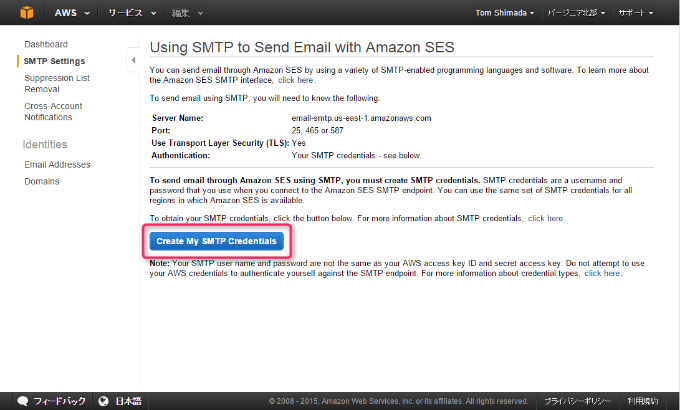This screenshot has width=680, height=410.
Task: Click the フィードバック speech bubble icon
Action: pyautogui.click(x=23, y=401)
